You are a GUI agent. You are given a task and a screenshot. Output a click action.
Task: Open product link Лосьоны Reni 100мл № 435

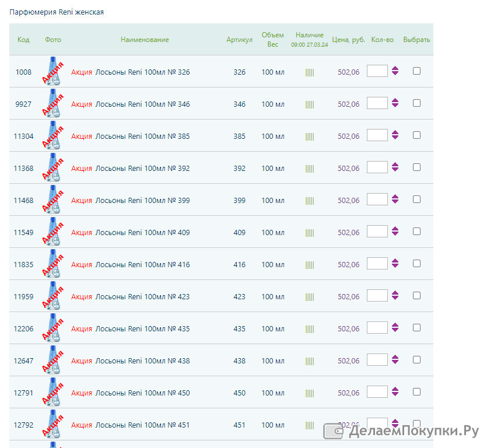(x=142, y=328)
